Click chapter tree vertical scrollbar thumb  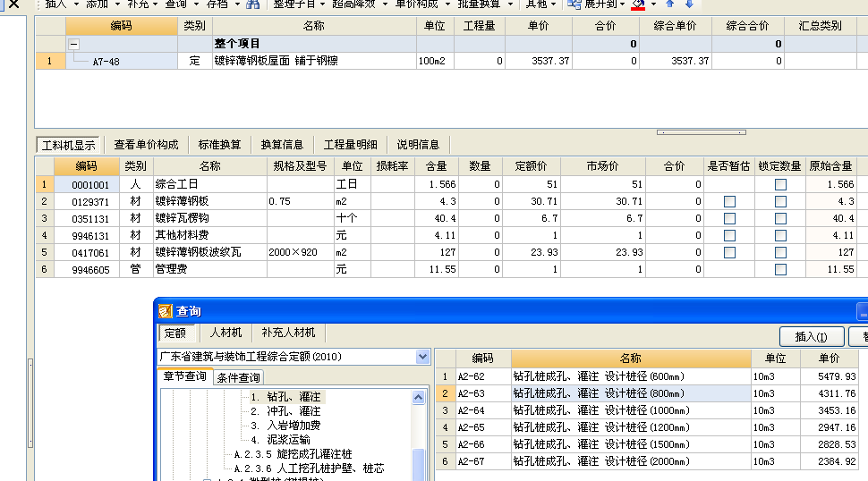(419, 464)
